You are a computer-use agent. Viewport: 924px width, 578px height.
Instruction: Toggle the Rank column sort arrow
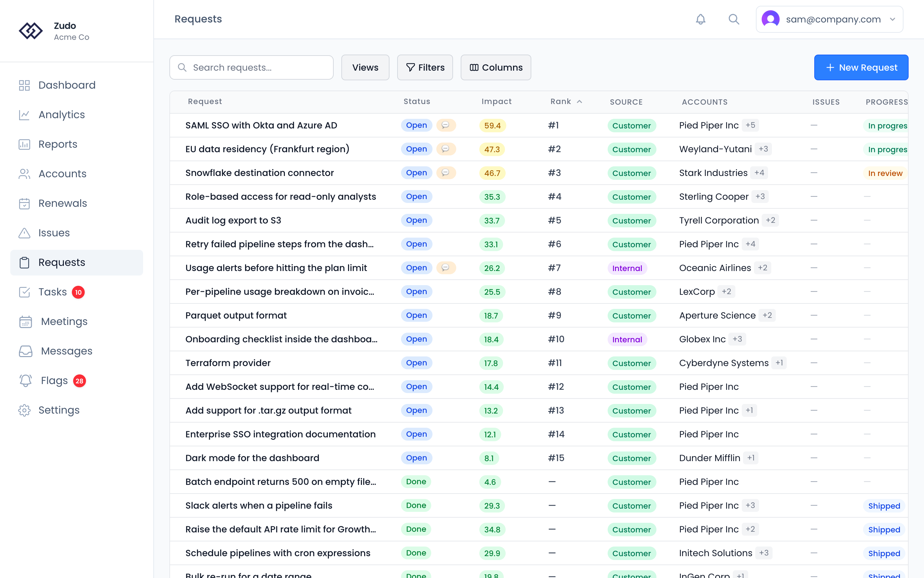pyautogui.click(x=579, y=102)
